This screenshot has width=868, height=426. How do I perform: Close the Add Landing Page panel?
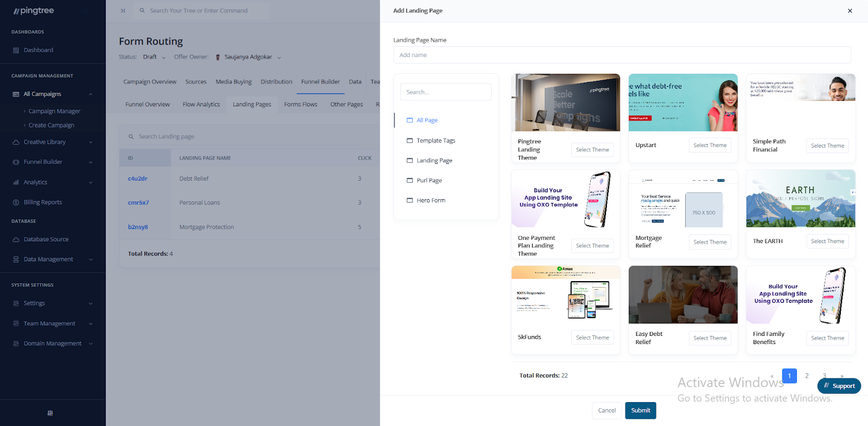pos(850,11)
